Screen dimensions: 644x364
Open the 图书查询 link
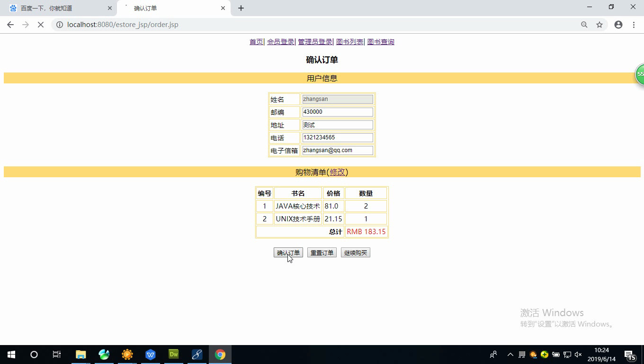tap(381, 42)
